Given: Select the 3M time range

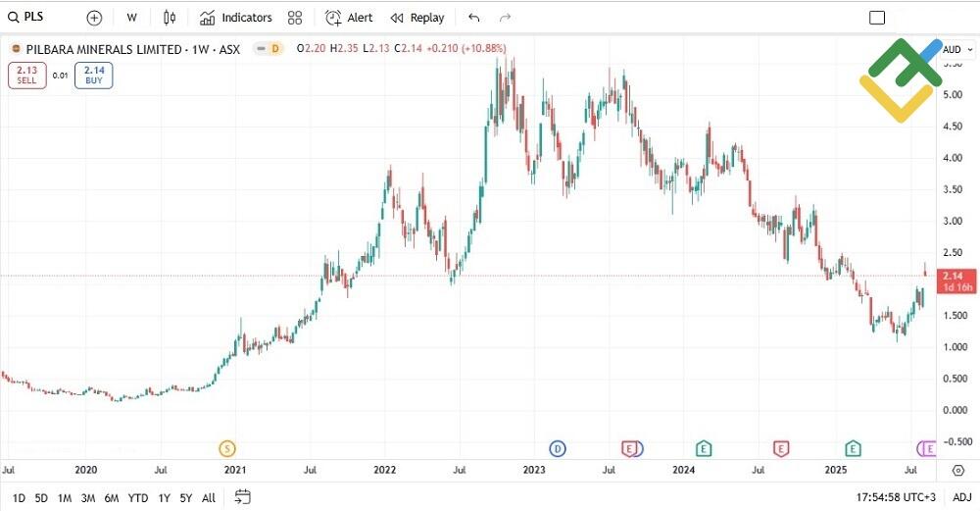Looking at the screenshot, I should point(88,498).
